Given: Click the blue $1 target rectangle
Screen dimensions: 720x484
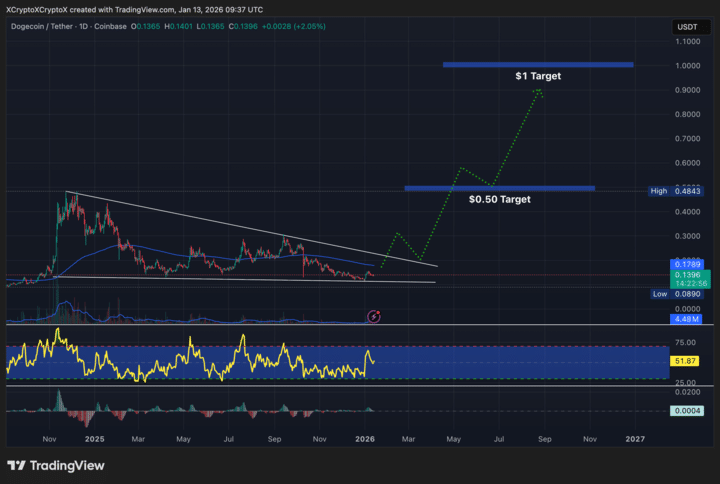Looking at the screenshot, I should tap(538, 65).
